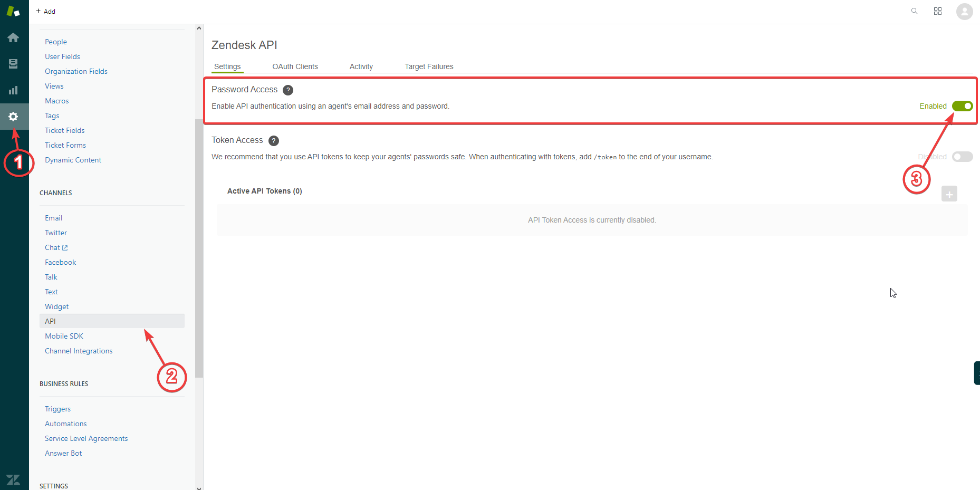Open the Twitter channel link
The height and width of the screenshot is (490, 980).
coord(56,233)
